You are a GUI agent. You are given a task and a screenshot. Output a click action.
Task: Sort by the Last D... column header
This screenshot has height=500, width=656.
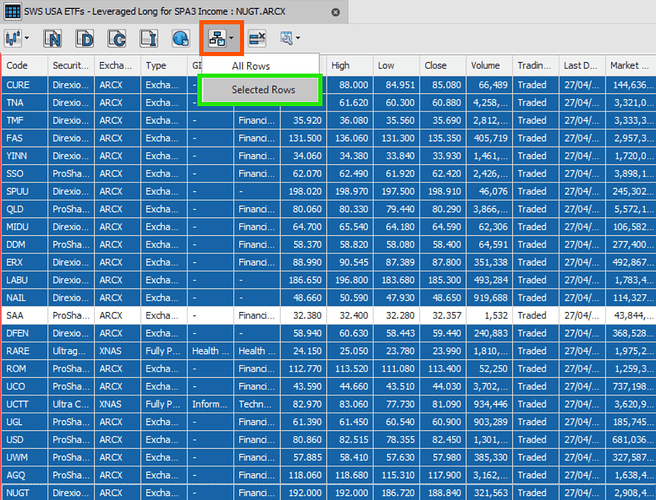pyautogui.click(x=582, y=65)
